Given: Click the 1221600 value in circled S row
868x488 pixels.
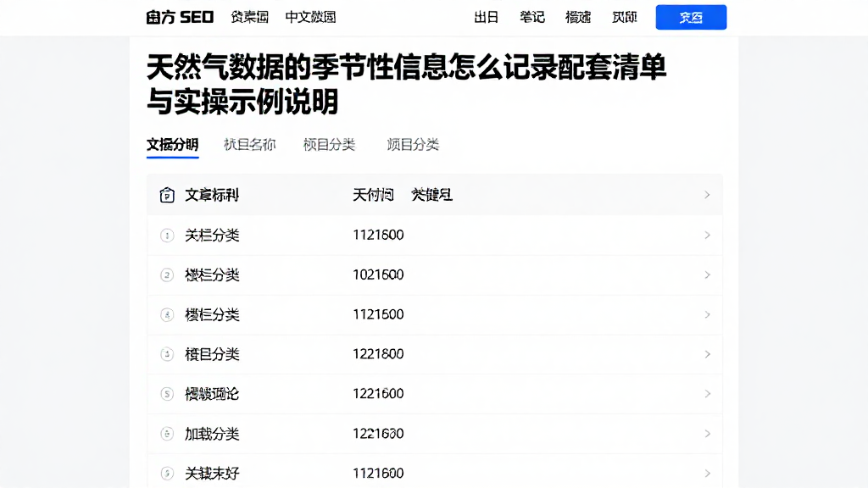Looking at the screenshot, I should click(378, 394).
